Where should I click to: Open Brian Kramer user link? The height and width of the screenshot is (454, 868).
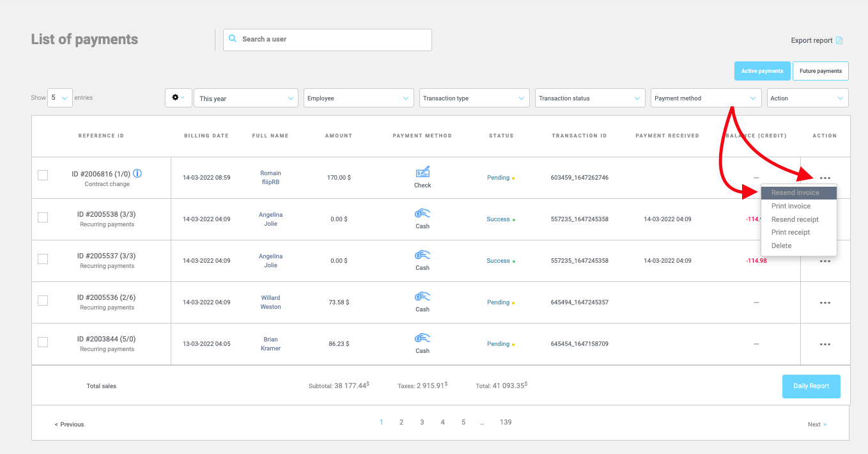tap(271, 344)
